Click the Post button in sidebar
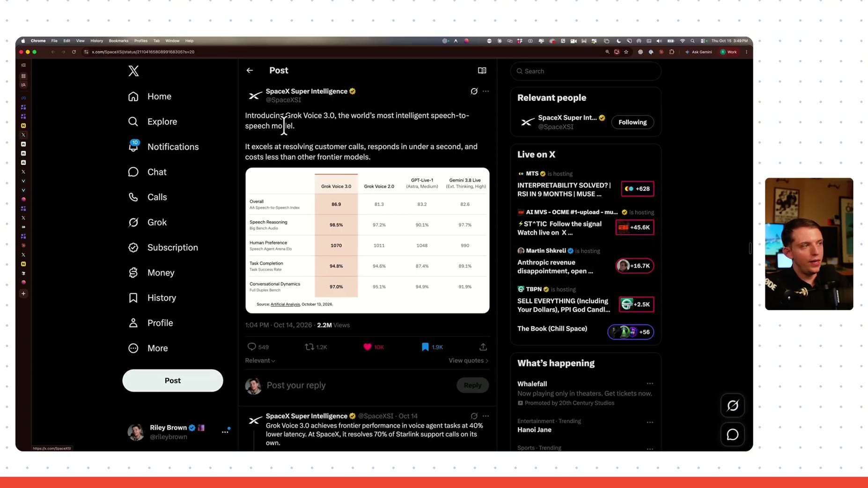Screen dimensions: 868x488 (x=173, y=381)
